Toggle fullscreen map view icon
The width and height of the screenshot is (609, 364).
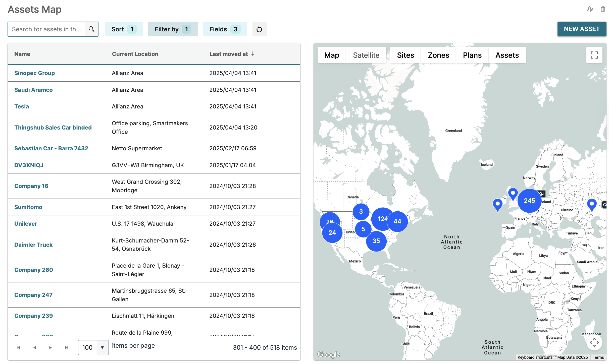594,55
